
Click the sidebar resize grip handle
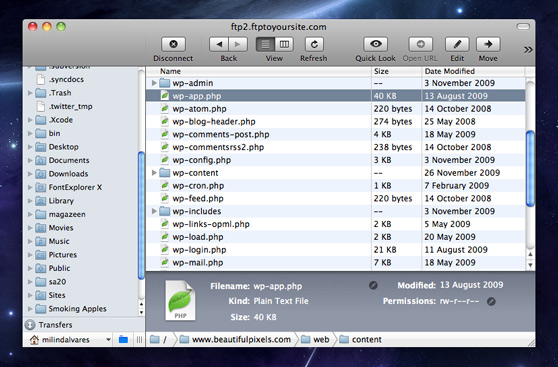139,340
